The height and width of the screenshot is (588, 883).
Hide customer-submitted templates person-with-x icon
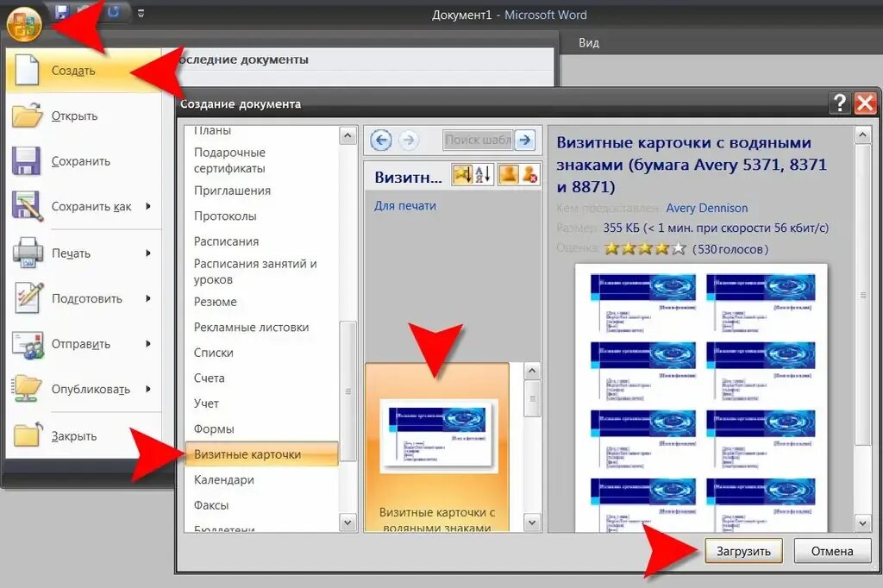(529, 175)
